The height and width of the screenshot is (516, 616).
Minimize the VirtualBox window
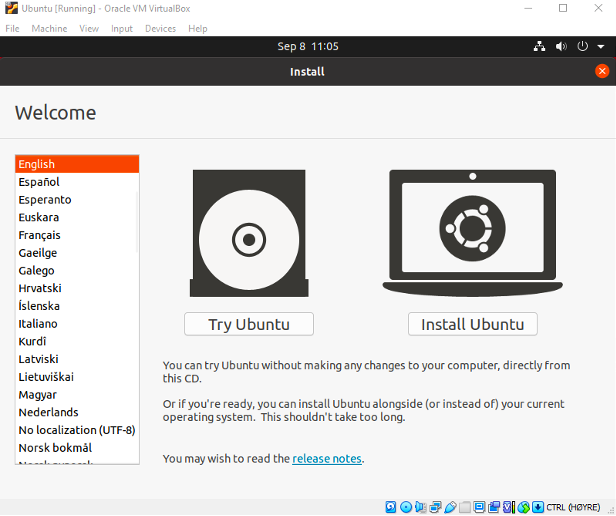click(528, 8)
